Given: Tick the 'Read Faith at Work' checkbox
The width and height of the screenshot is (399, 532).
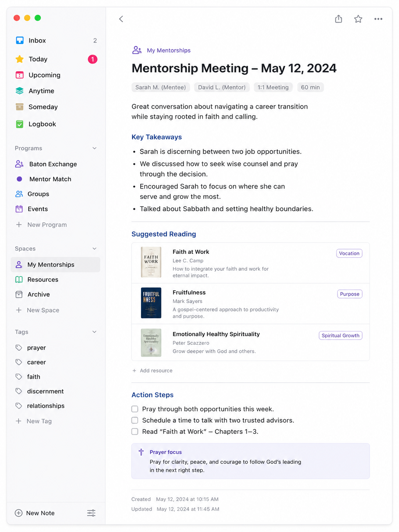Looking at the screenshot, I should click(135, 431).
